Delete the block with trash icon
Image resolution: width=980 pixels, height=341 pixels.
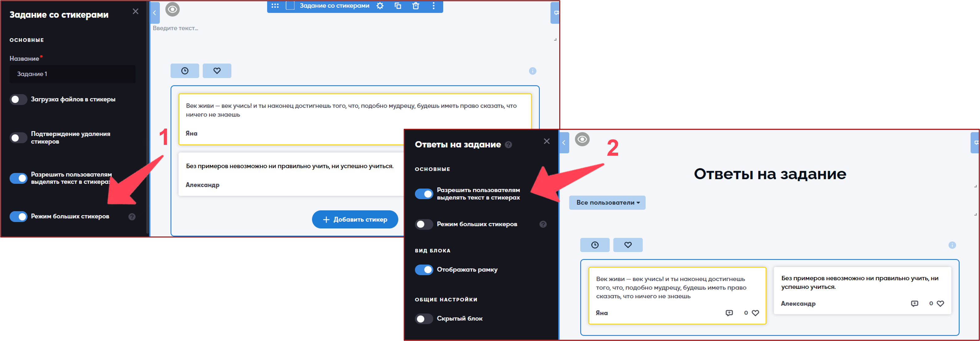point(416,6)
